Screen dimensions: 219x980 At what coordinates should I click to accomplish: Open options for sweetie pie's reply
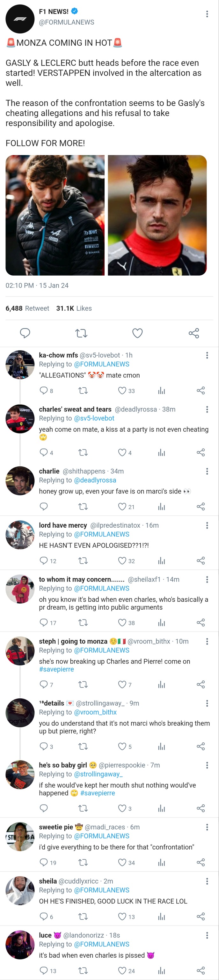click(x=207, y=827)
